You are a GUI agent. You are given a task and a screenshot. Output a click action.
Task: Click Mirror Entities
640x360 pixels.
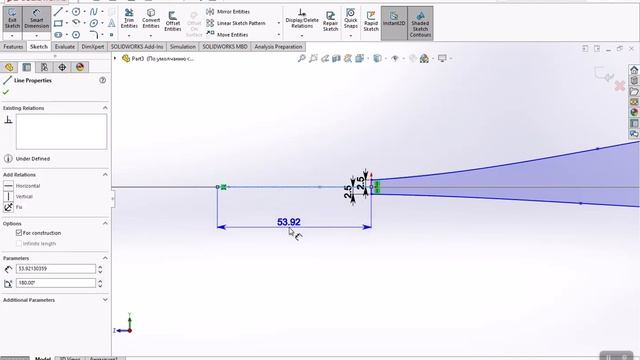point(228,11)
